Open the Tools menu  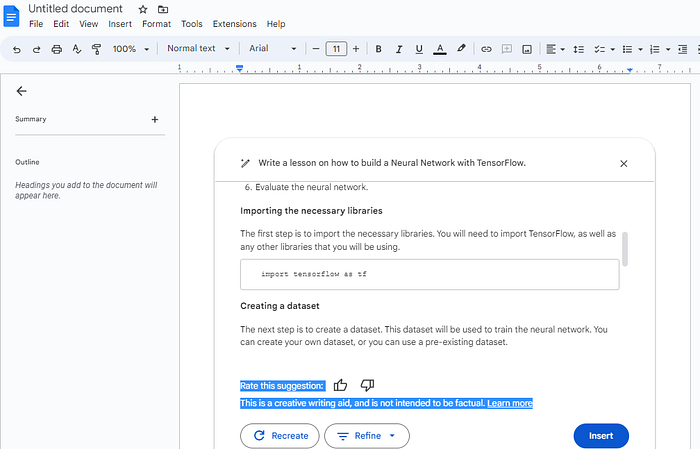point(192,24)
